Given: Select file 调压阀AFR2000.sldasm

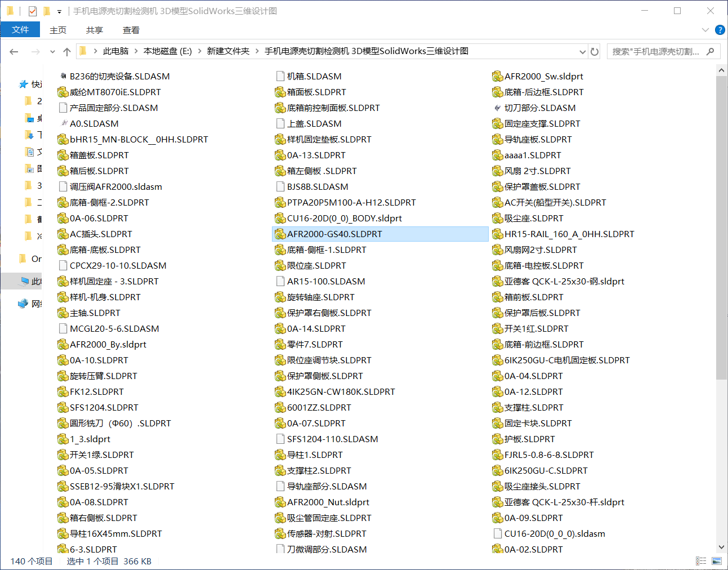Looking at the screenshot, I should pos(110,186).
